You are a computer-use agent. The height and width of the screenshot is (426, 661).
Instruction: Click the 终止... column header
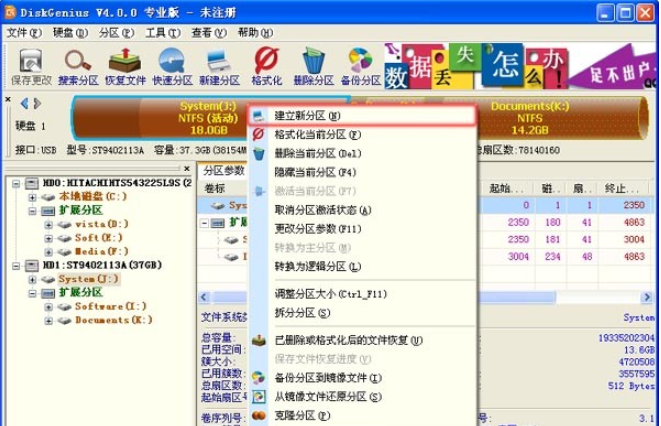(623, 188)
